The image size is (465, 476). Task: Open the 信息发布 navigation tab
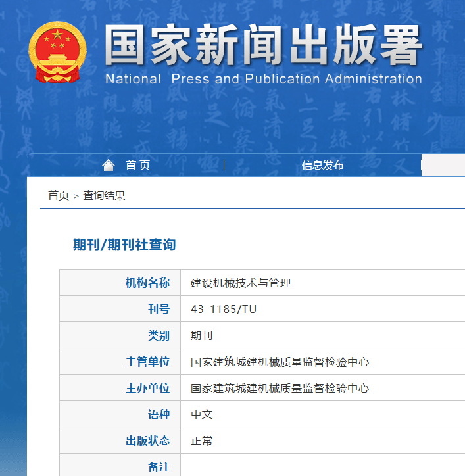322,166
